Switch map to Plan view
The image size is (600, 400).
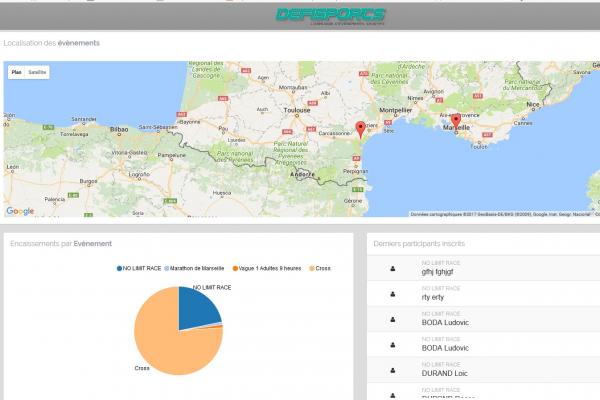[16, 72]
